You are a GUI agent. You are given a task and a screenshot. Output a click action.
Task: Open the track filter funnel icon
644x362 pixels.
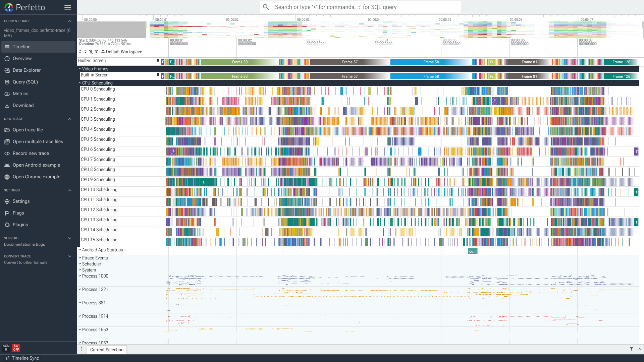click(96, 52)
